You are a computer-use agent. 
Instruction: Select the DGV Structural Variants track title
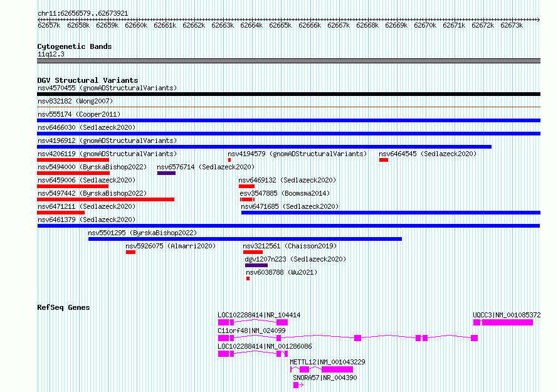coord(88,80)
